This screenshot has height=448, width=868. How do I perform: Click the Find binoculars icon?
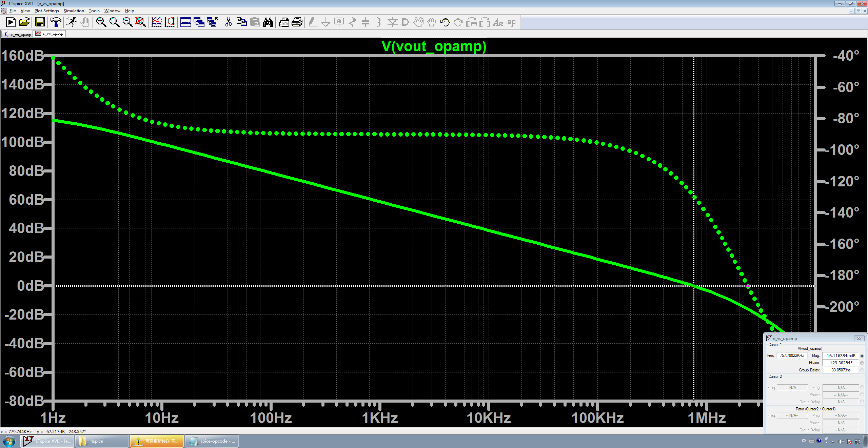point(268,22)
